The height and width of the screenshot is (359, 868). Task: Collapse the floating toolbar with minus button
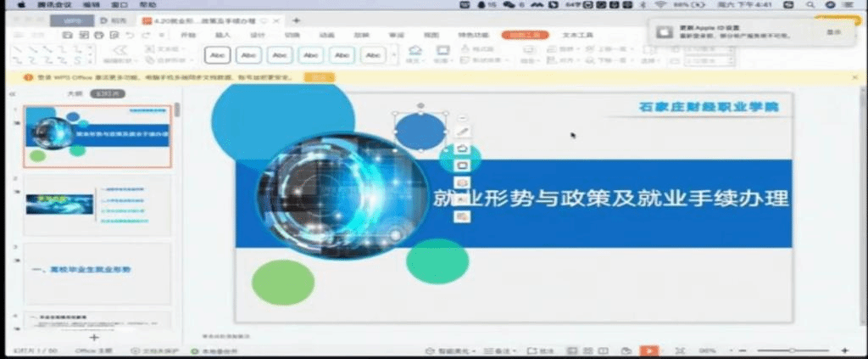(x=462, y=117)
